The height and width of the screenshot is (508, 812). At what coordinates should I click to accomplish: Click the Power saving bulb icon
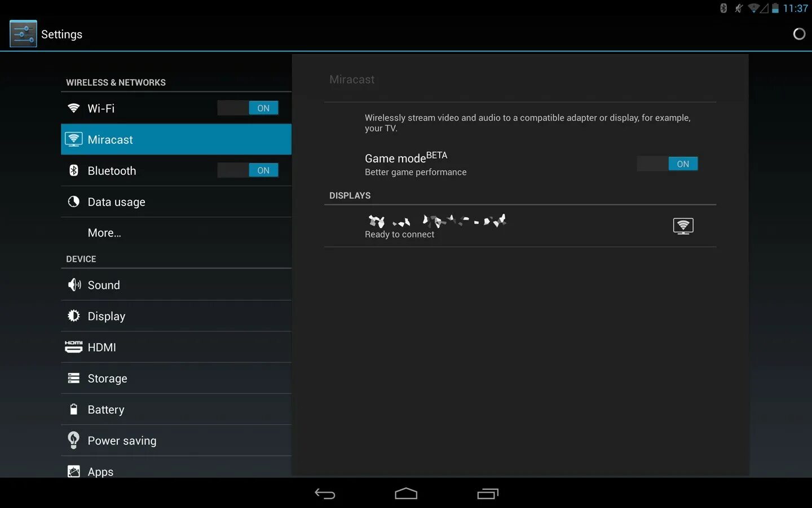point(73,440)
